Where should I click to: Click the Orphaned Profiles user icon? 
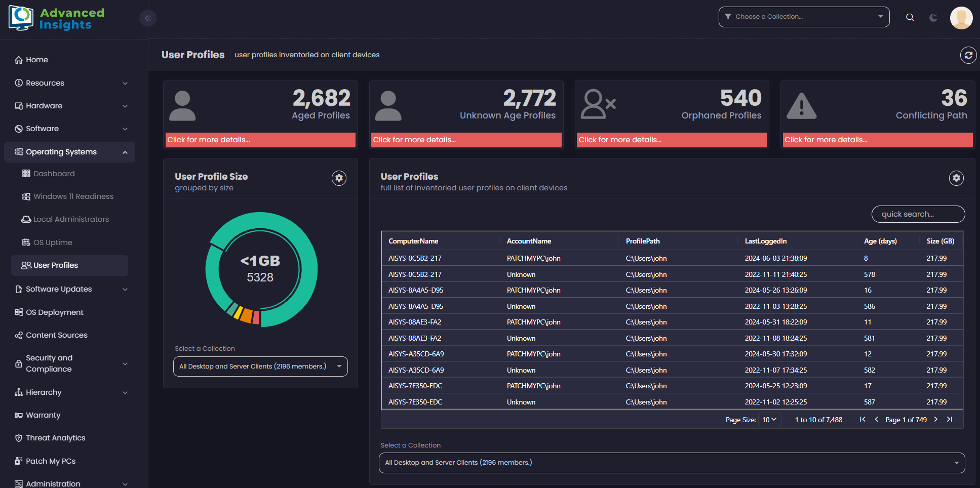pos(598,104)
